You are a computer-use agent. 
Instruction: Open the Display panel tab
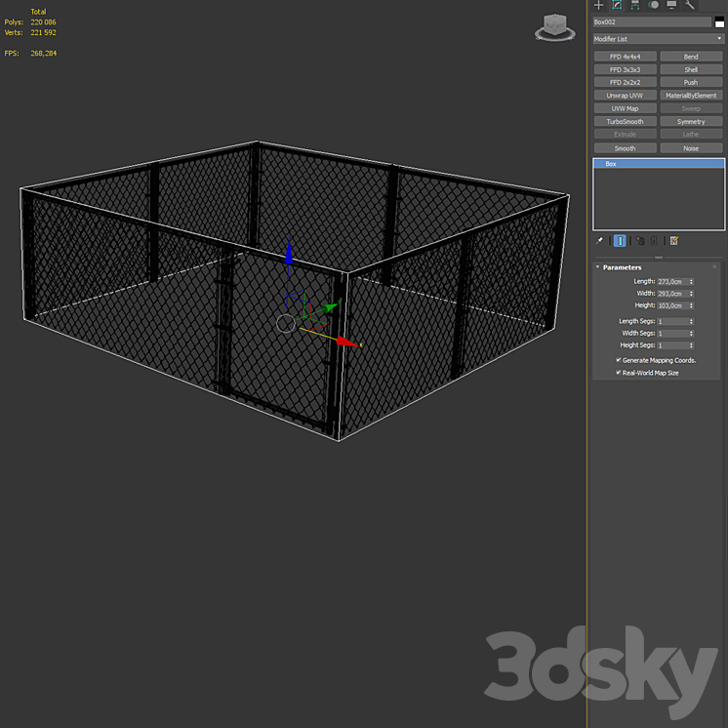coord(671,5)
